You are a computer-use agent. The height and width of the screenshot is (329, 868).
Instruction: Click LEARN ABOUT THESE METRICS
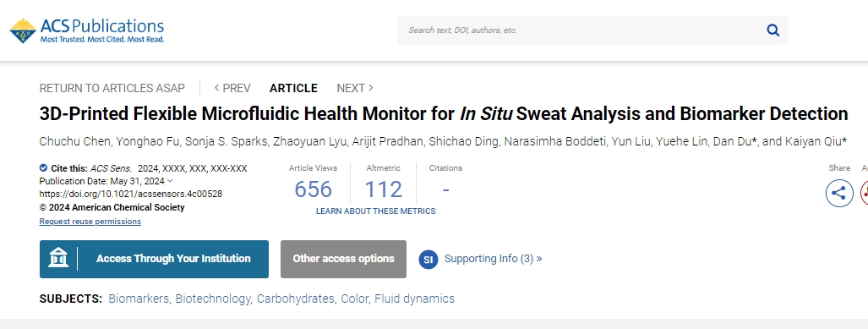(x=376, y=211)
